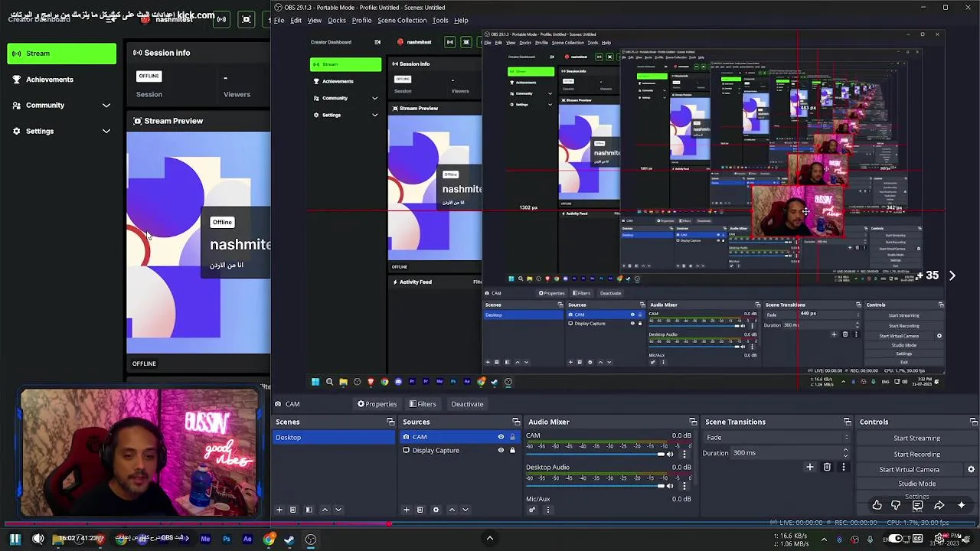
Task: Mute the CAM audio channel
Action: tap(671, 454)
